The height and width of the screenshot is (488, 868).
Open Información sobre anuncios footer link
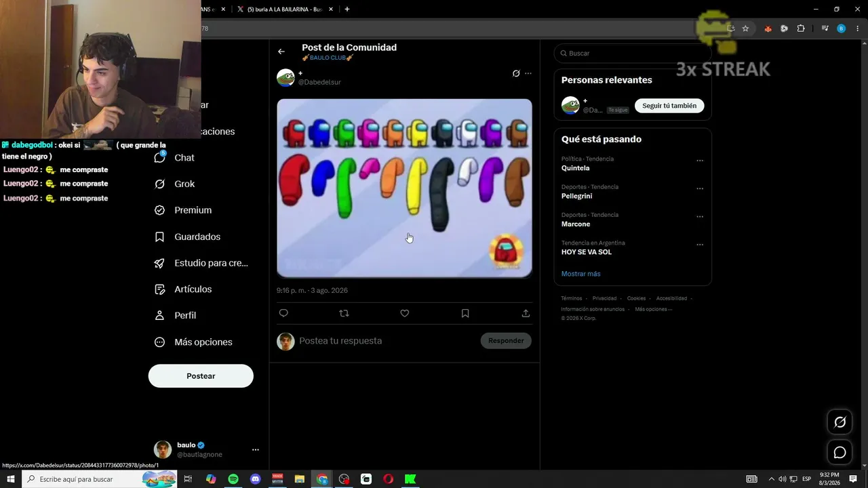[593, 309]
